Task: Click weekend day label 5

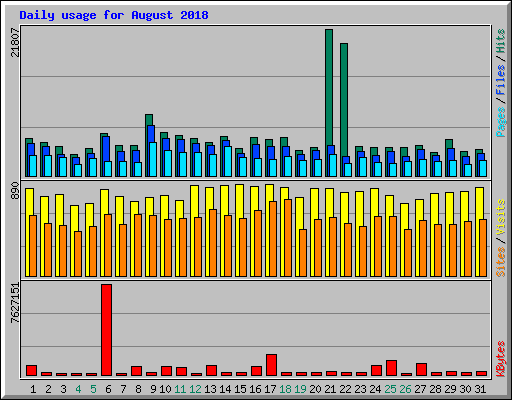Action: [93, 389]
